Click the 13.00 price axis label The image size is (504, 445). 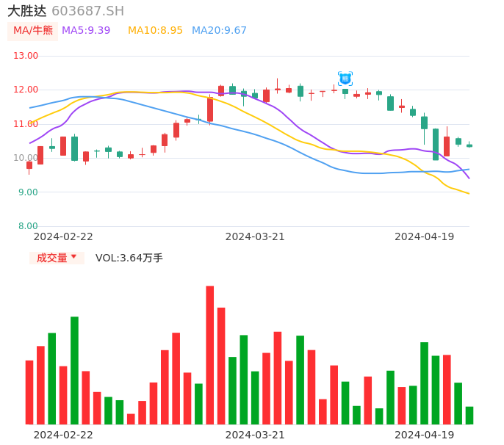click(26, 56)
